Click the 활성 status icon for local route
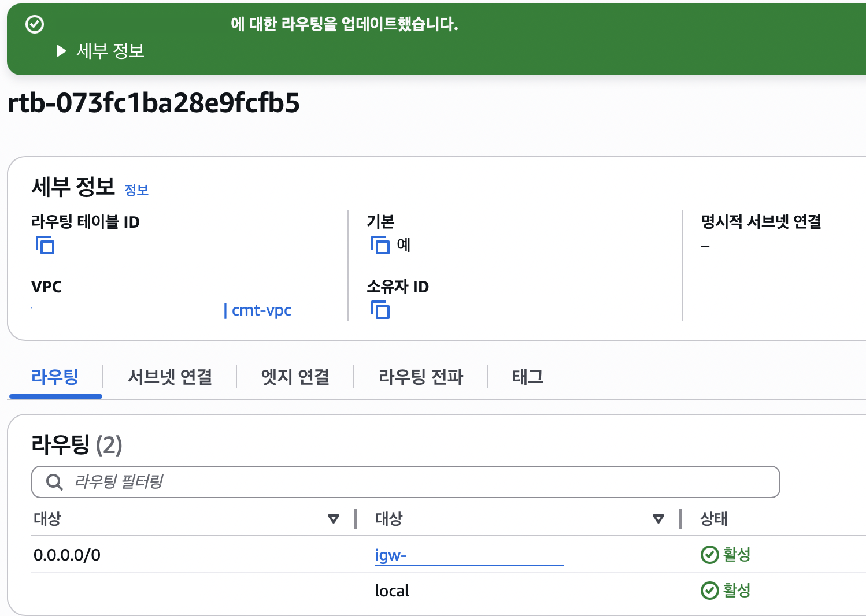The height and width of the screenshot is (616, 866). 709,591
